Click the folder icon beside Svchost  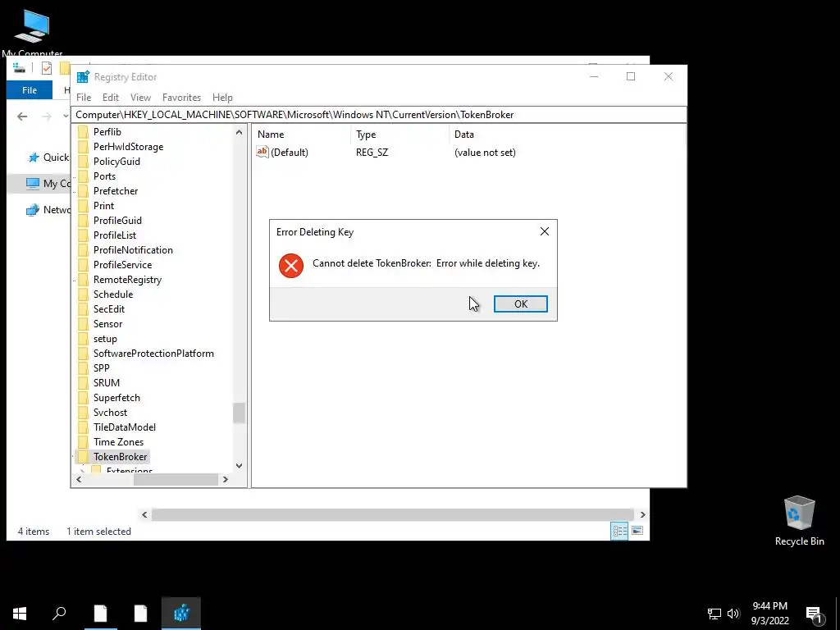(x=83, y=413)
